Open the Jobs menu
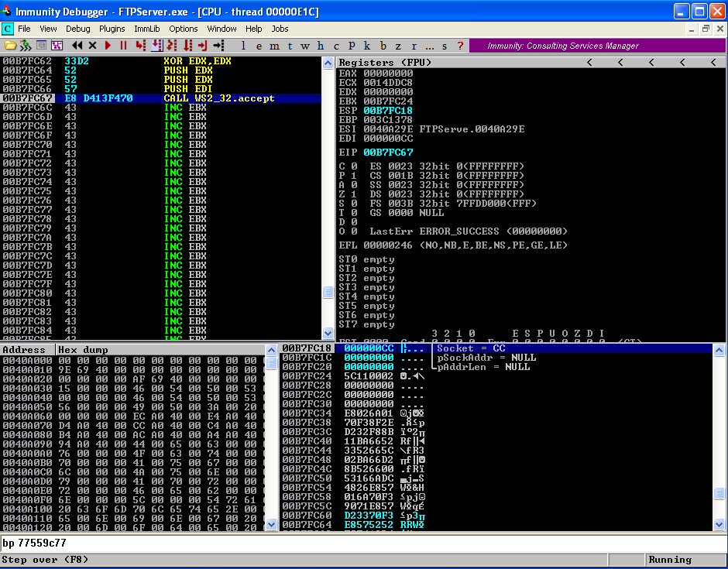This screenshot has height=569, width=728. [280, 29]
